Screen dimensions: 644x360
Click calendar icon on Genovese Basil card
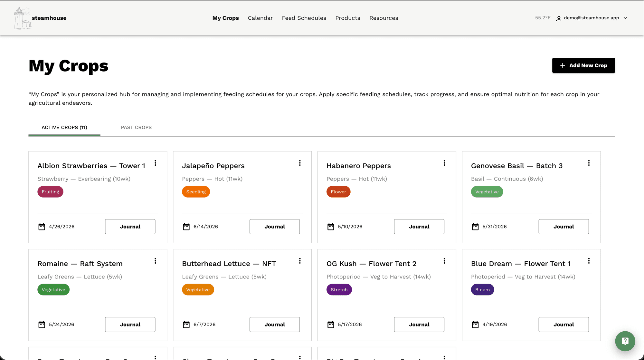pyautogui.click(x=475, y=227)
